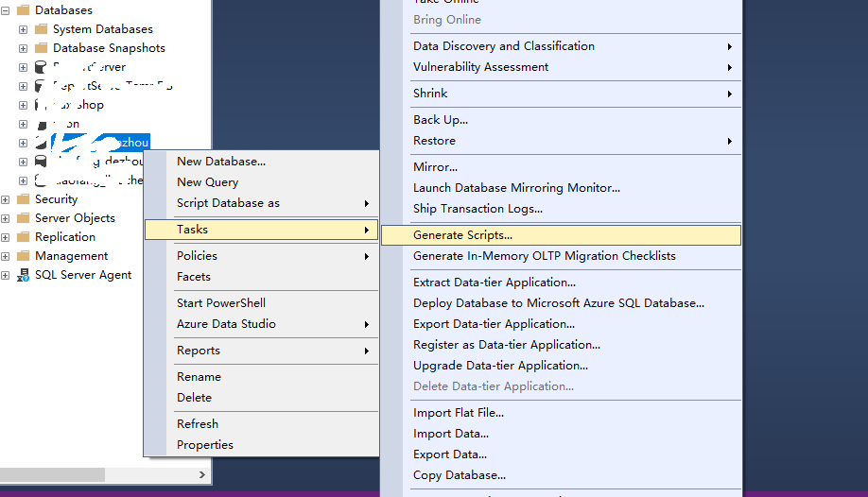Select Export Data-tier Application...
The image size is (868, 497).
(x=561, y=324)
